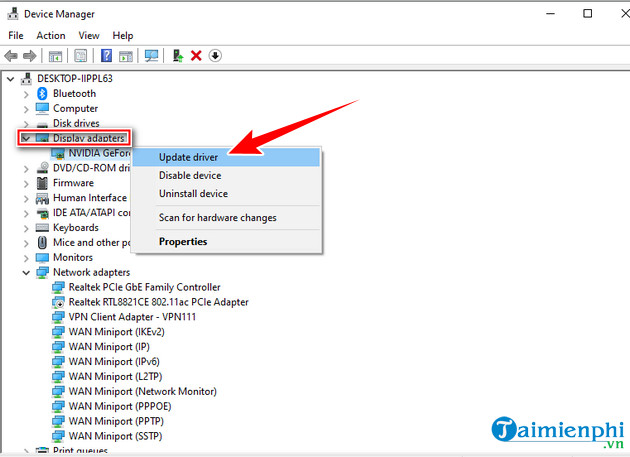
Task: Select WAN Miniport (IP)
Action: tap(109, 346)
